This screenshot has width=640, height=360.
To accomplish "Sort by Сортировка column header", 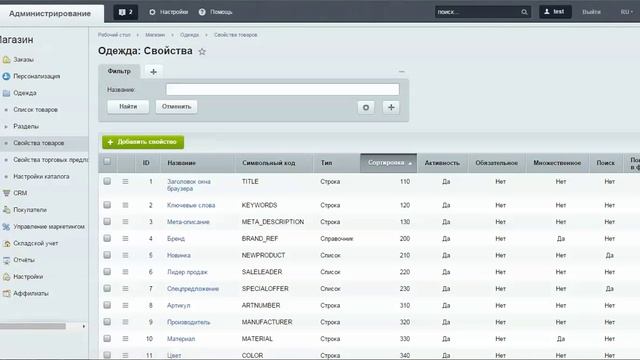I will point(389,163).
